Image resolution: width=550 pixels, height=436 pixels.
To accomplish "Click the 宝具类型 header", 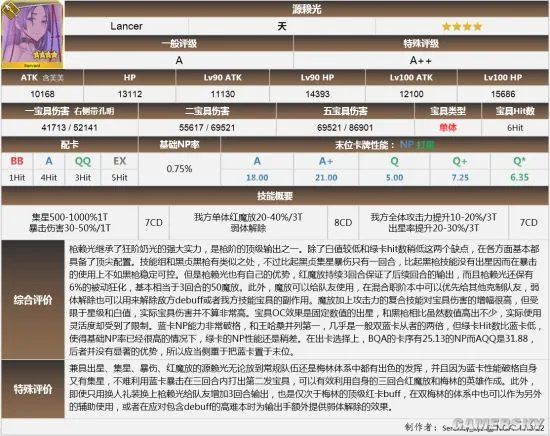I will coord(448,111).
